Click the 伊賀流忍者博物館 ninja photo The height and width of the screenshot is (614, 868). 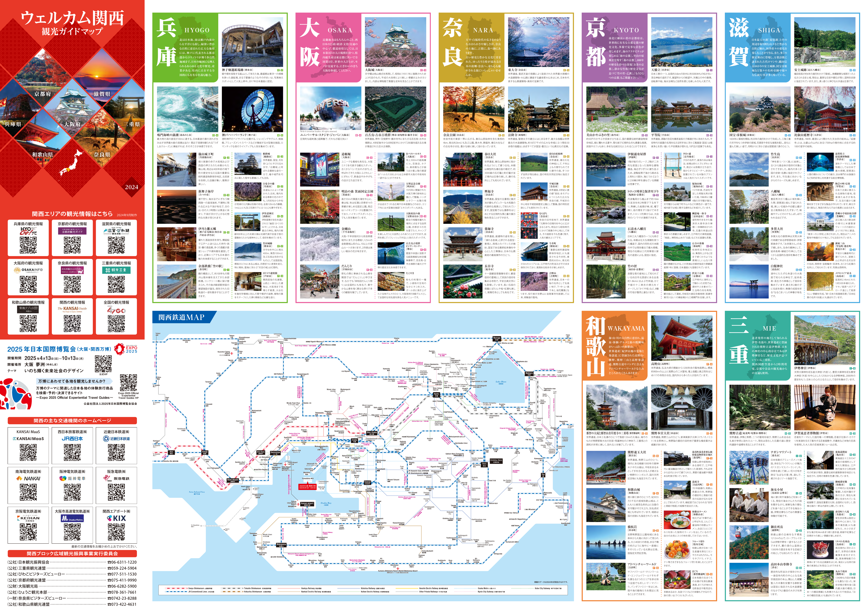[x=825, y=408]
